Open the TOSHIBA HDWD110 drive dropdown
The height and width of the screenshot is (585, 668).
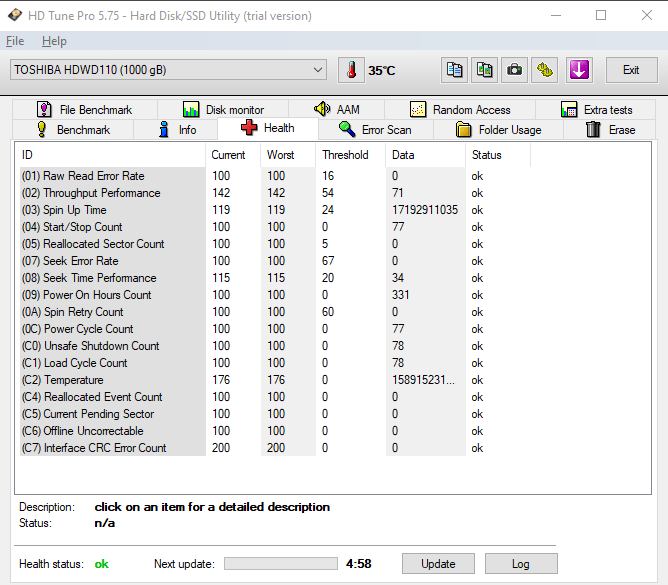point(168,70)
